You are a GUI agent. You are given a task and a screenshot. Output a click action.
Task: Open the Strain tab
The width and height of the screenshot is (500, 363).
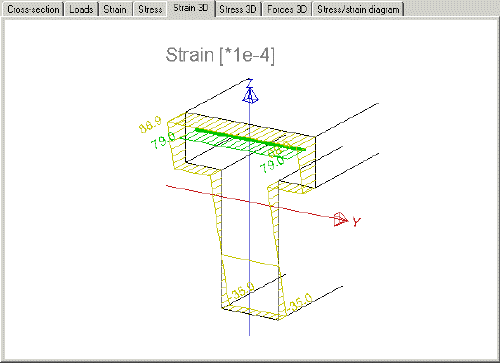115,9
